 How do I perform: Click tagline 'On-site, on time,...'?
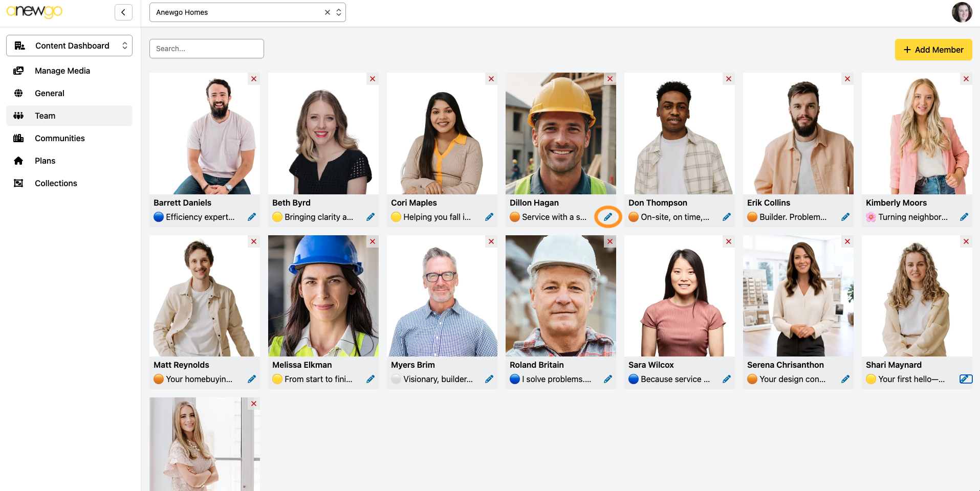675,217
